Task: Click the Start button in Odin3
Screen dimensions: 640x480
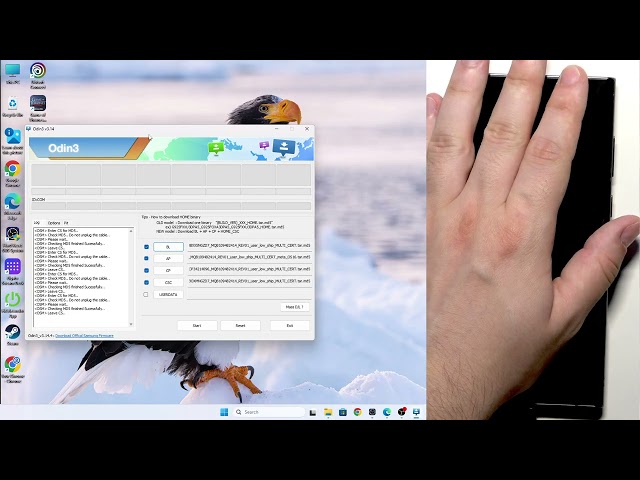Action: coord(197,325)
